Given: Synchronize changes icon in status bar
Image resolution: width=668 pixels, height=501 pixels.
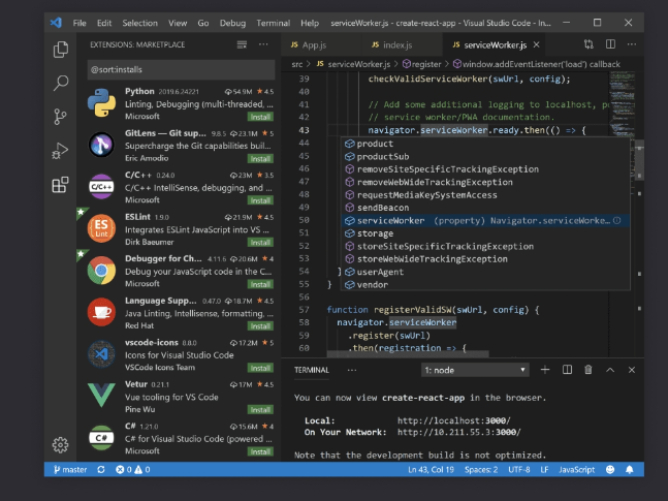Looking at the screenshot, I should click(x=101, y=469).
